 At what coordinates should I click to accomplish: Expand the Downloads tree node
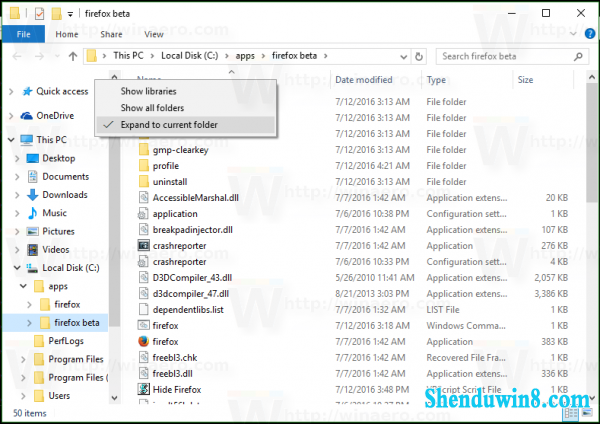(17, 195)
